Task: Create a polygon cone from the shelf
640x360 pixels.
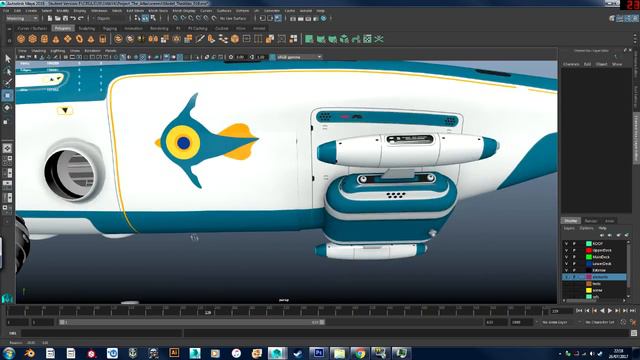Action: pyautogui.click(x=56, y=39)
